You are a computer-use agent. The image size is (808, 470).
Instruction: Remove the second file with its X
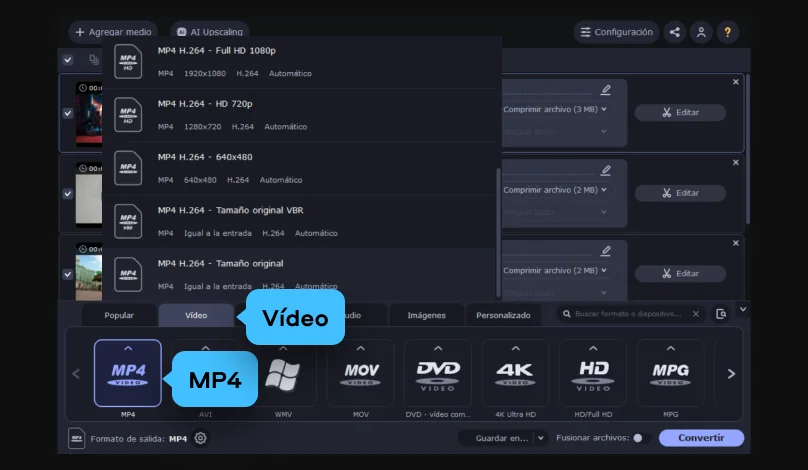[x=736, y=162]
